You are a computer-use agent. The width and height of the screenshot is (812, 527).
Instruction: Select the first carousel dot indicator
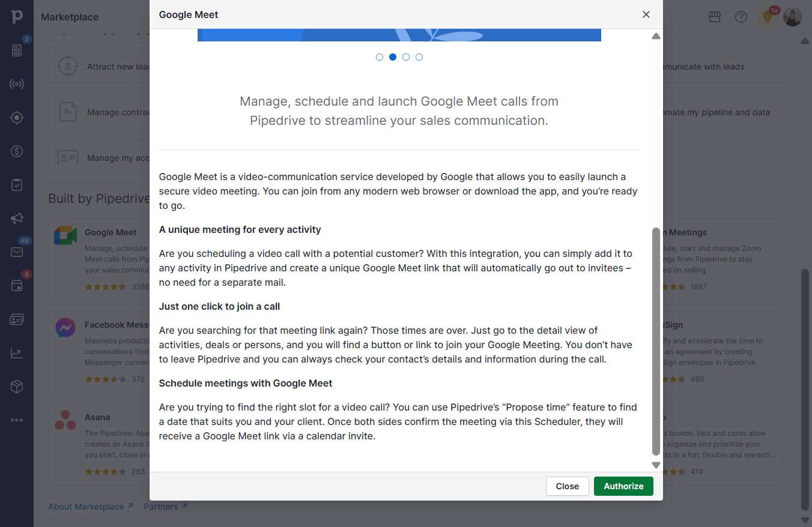[380, 57]
